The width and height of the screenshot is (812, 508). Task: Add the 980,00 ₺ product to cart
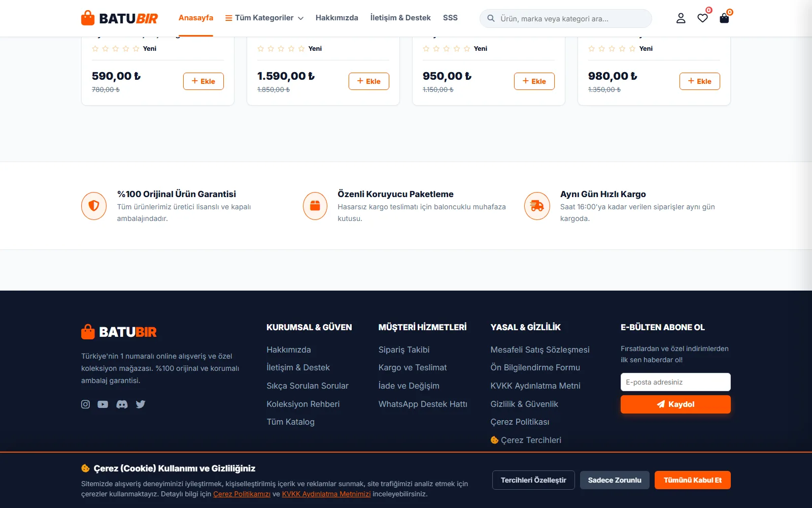(700, 81)
